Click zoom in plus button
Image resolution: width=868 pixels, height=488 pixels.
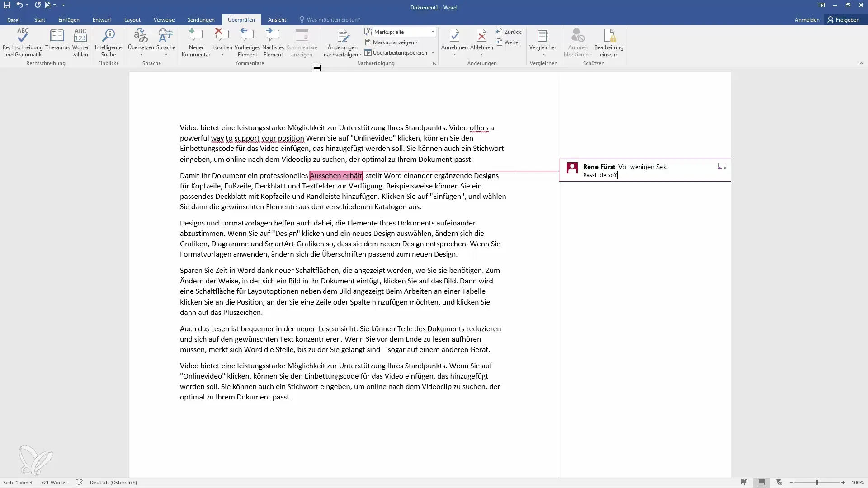[843, 483]
